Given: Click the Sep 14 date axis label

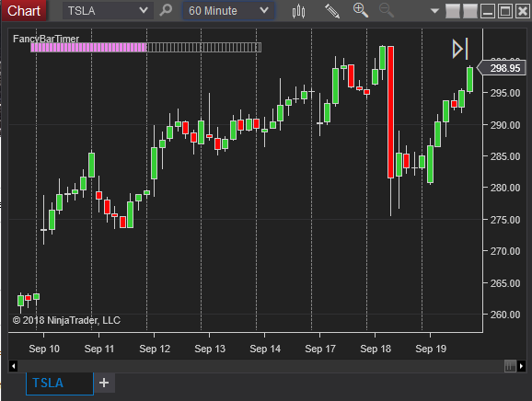Looking at the screenshot, I should [265, 349].
